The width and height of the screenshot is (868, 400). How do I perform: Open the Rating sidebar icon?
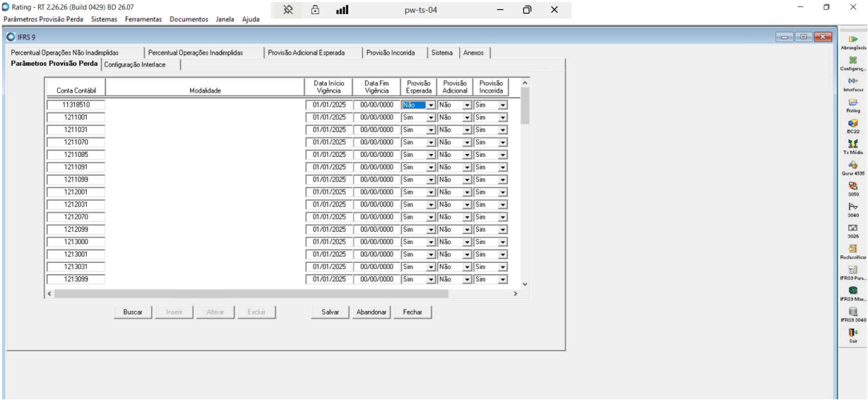[x=853, y=106]
